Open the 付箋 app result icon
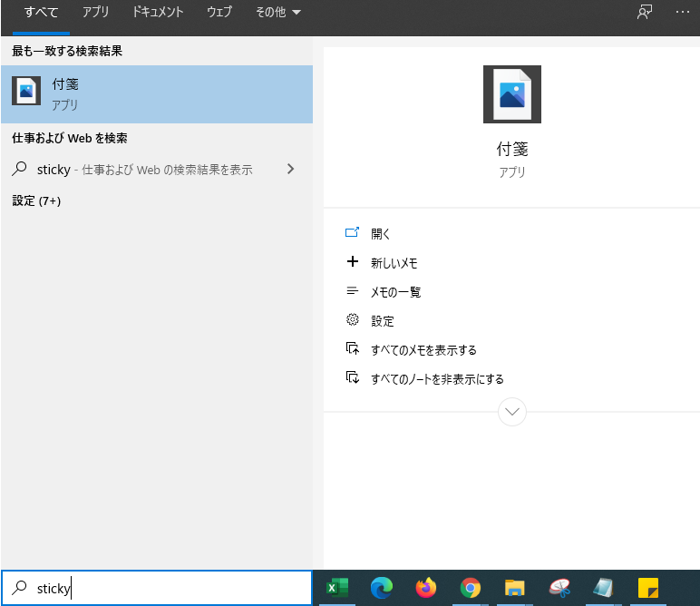Image resolution: width=700 pixels, height=606 pixels. pos(26,91)
